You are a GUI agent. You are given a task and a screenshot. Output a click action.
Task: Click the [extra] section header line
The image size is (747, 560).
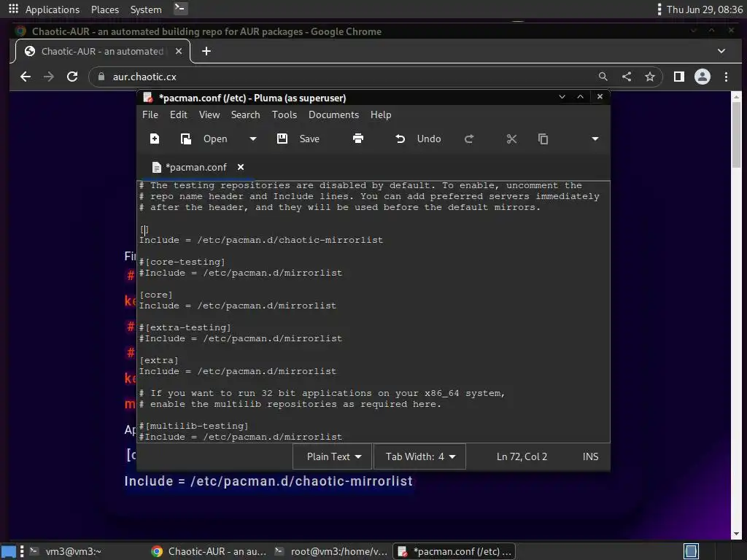coord(158,361)
